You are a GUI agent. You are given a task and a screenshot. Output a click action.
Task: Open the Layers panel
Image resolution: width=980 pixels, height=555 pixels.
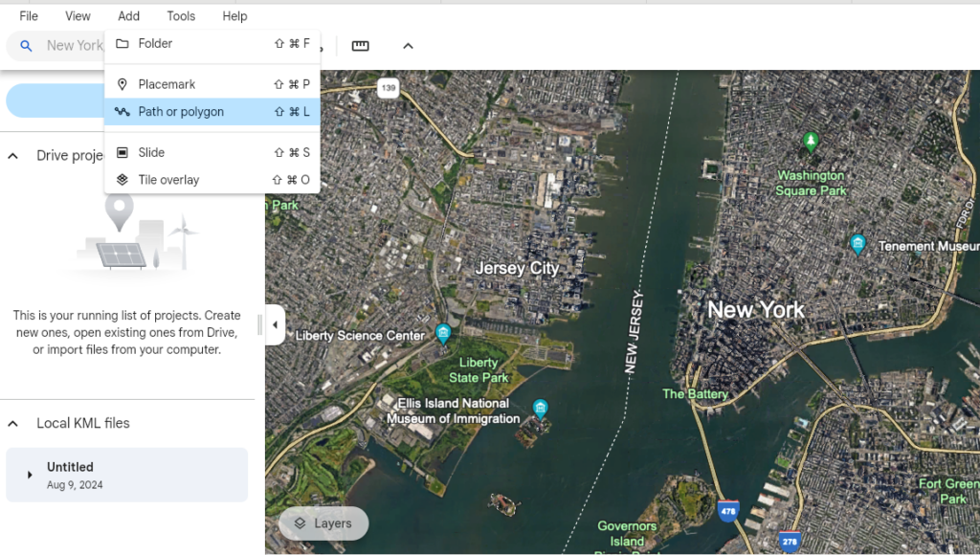(323, 523)
